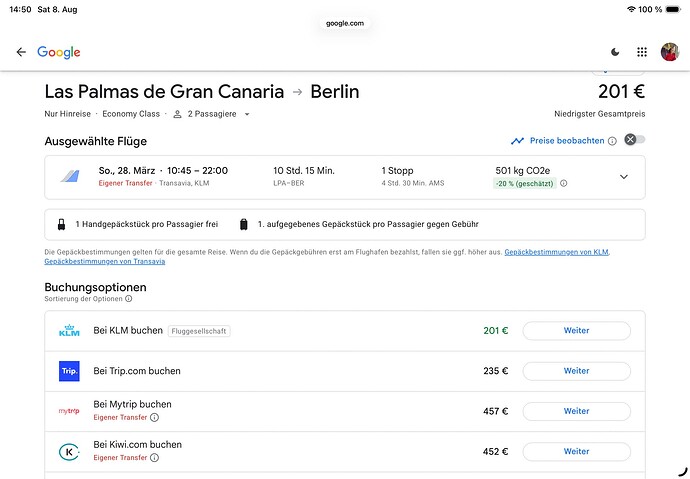Click the Wi-Fi status icon
The width and height of the screenshot is (690, 479).
(x=631, y=9)
